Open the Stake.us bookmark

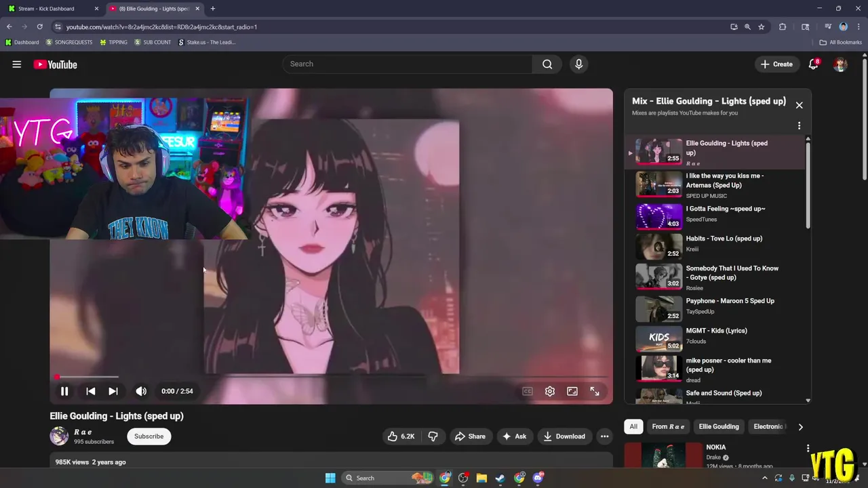point(207,42)
